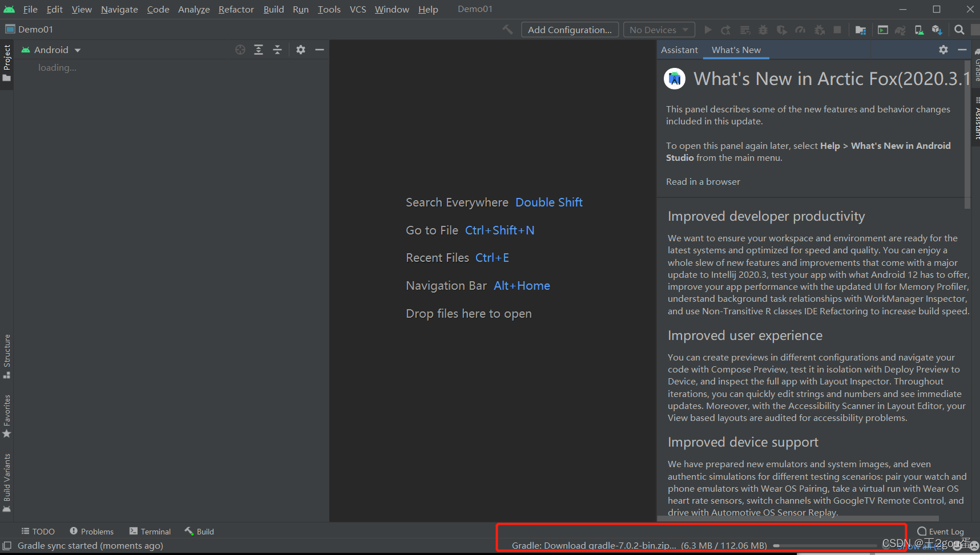980x555 pixels.
Task: Click the Make Project hammer icon
Action: pyautogui.click(x=507, y=30)
